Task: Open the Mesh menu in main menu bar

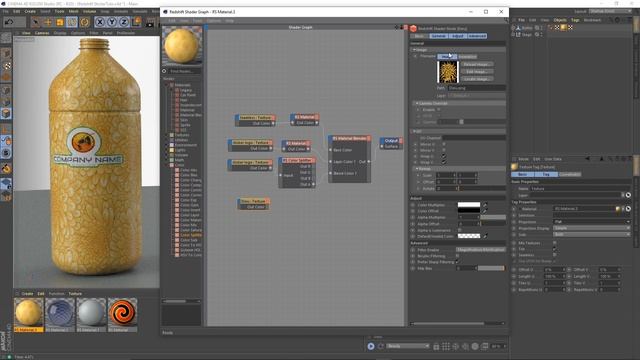Action: (x=73, y=11)
